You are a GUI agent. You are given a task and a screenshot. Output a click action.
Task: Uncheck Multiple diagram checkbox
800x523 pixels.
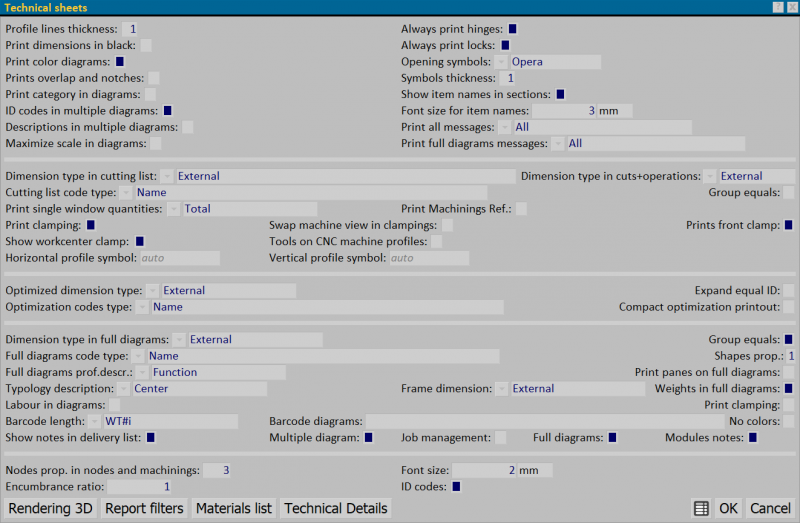[x=368, y=437]
